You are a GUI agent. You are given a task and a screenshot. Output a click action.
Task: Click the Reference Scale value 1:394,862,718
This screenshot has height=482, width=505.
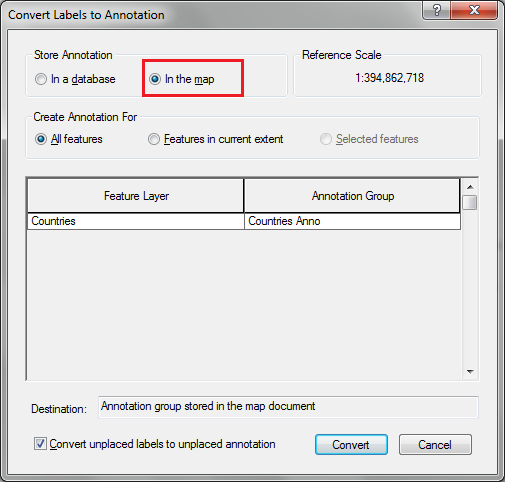390,78
